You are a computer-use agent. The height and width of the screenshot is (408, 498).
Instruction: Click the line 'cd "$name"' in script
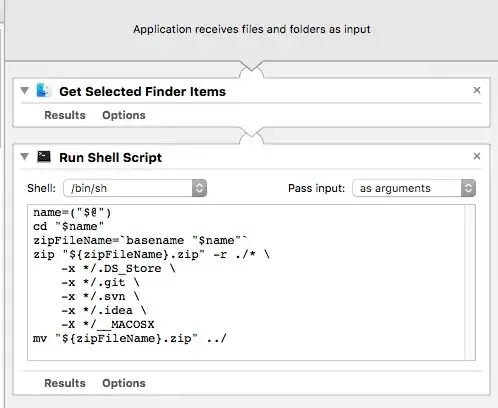click(68, 226)
